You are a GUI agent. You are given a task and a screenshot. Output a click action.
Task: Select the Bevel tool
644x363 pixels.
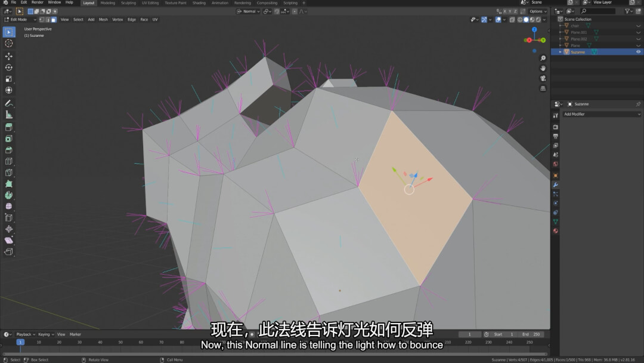click(8, 150)
